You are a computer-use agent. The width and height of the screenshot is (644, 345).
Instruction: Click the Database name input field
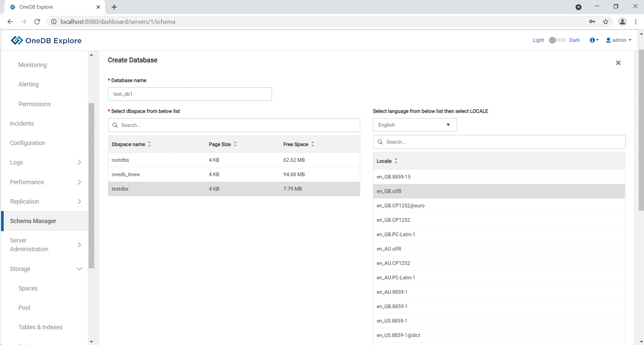click(190, 94)
